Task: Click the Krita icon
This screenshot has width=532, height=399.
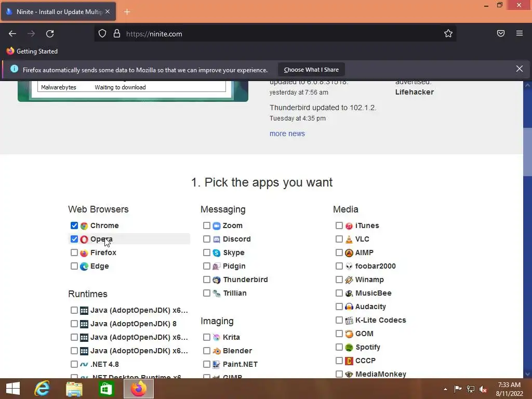Action: point(217,337)
